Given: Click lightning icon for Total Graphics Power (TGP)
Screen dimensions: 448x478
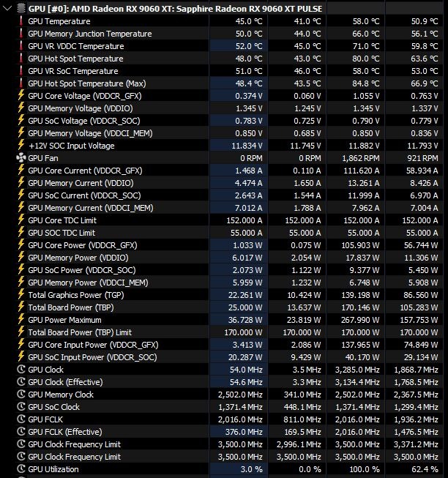Looking at the screenshot, I should (20, 295).
